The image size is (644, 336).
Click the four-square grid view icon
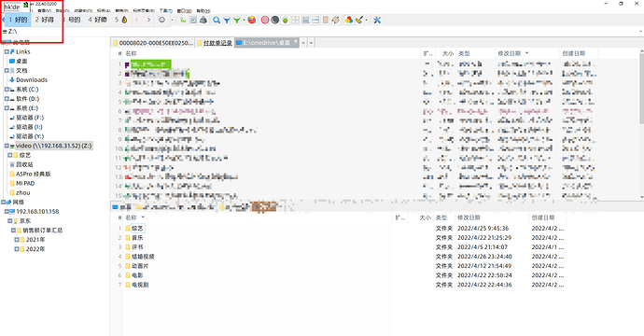295,20
